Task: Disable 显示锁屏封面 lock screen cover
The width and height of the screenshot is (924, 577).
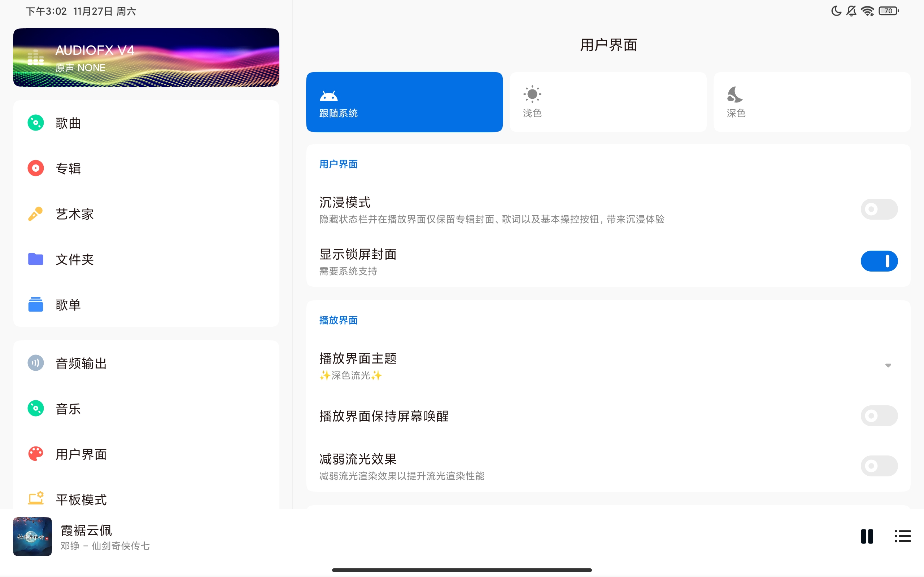Action: (879, 261)
